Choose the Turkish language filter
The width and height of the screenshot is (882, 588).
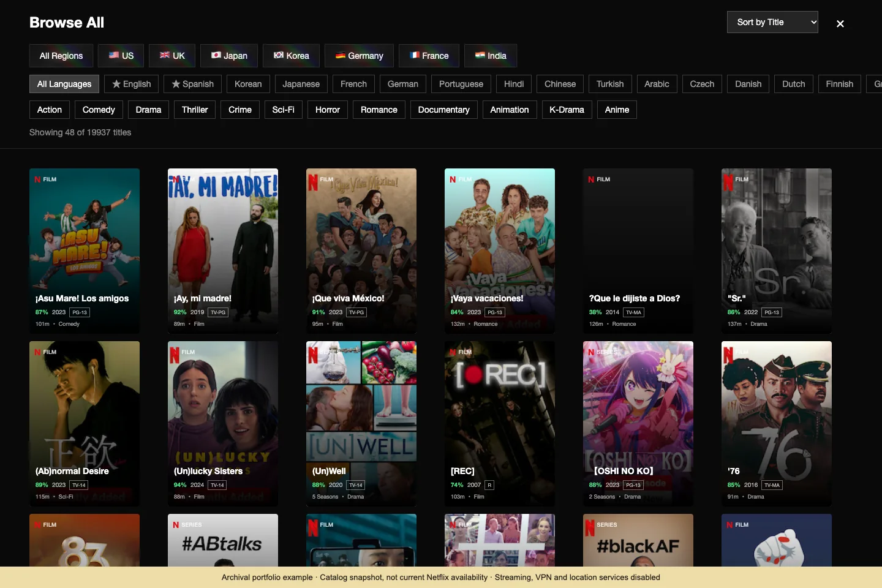pos(610,84)
